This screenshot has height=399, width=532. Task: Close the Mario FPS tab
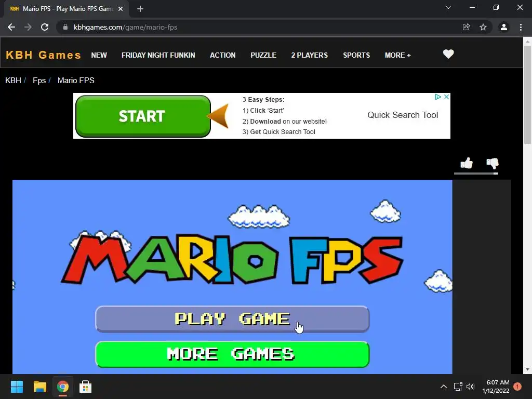coord(121,9)
